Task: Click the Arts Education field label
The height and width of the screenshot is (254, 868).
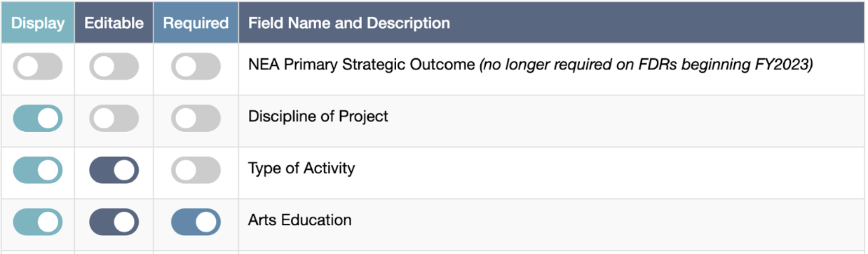Action: click(x=300, y=220)
